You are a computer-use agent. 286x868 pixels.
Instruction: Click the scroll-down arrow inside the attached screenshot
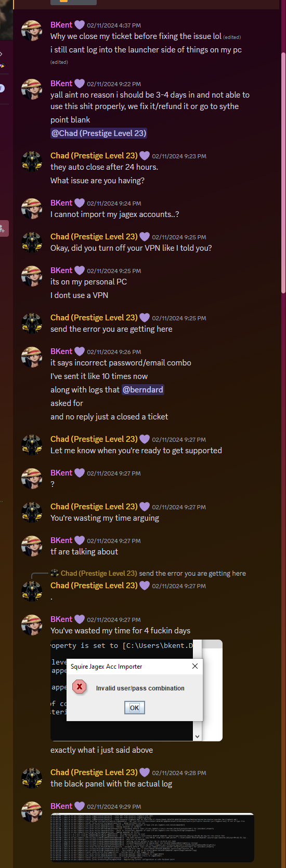[x=197, y=736]
